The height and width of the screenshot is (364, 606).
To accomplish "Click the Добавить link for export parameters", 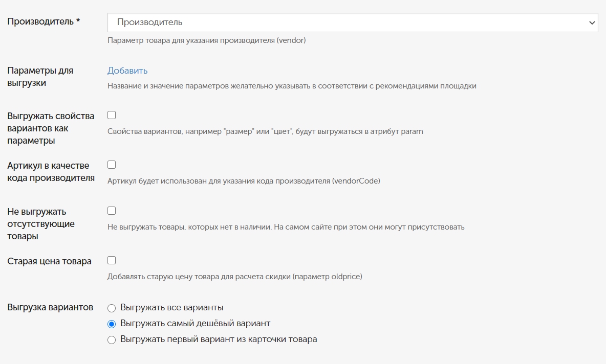I will point(127,71).
